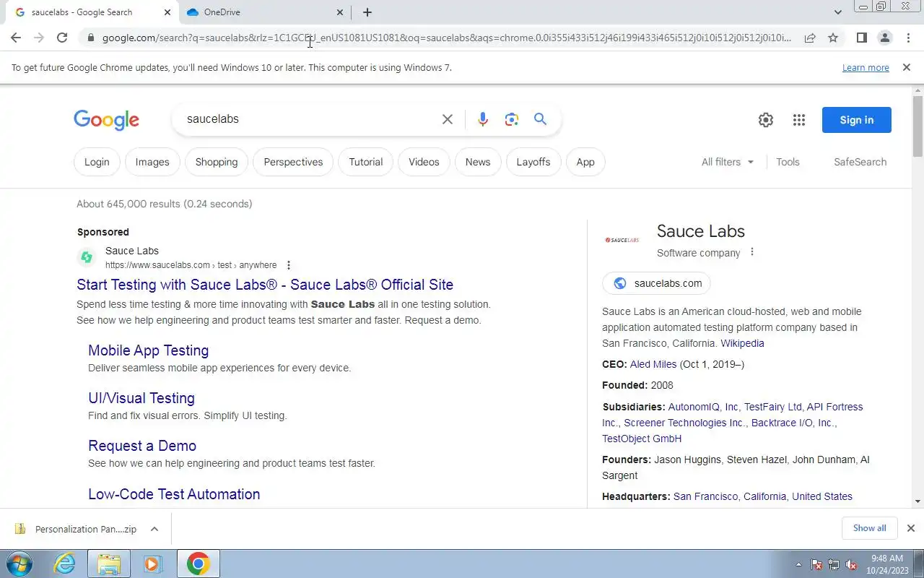Screen dimensions: 924x578
Task: Click the Sign in button
Action: 856,120
